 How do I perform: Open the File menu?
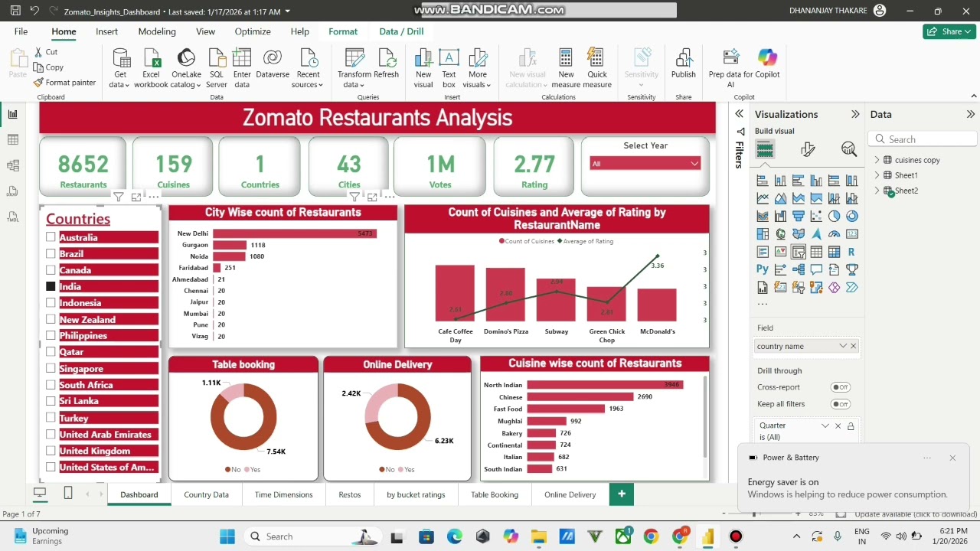pos(21,31)
